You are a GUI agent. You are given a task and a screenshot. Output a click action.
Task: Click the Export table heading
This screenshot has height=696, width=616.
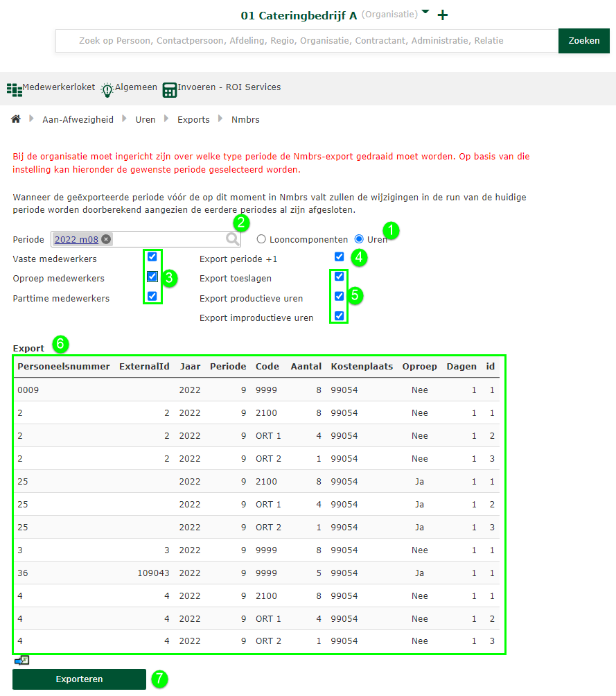point(28,349)
